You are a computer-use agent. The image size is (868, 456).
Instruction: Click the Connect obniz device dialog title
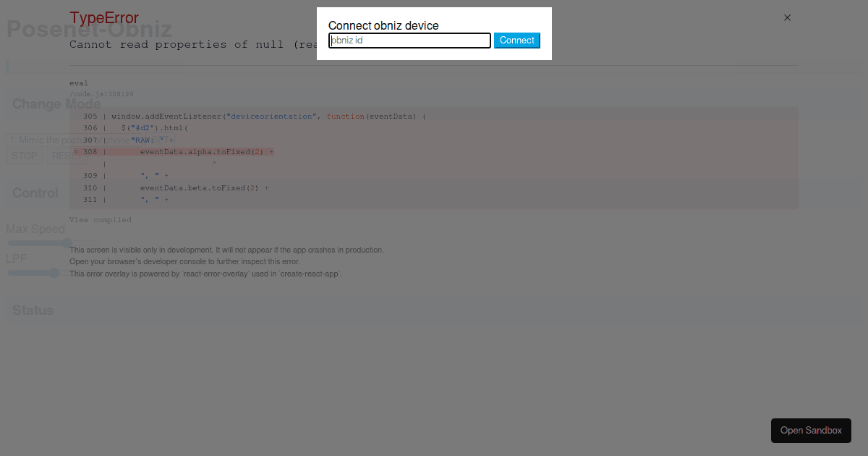[x=383, y=25]
